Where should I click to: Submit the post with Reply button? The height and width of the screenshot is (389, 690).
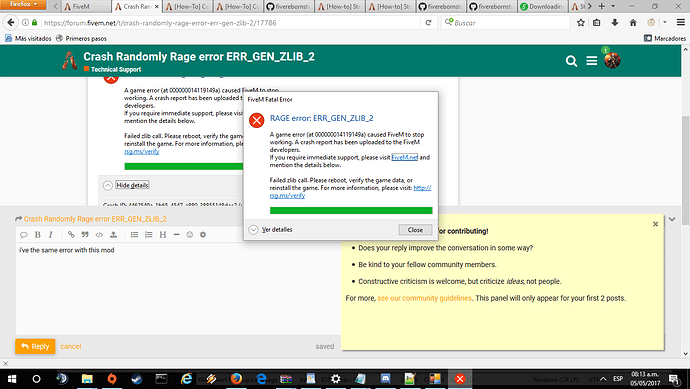[35, 346]
